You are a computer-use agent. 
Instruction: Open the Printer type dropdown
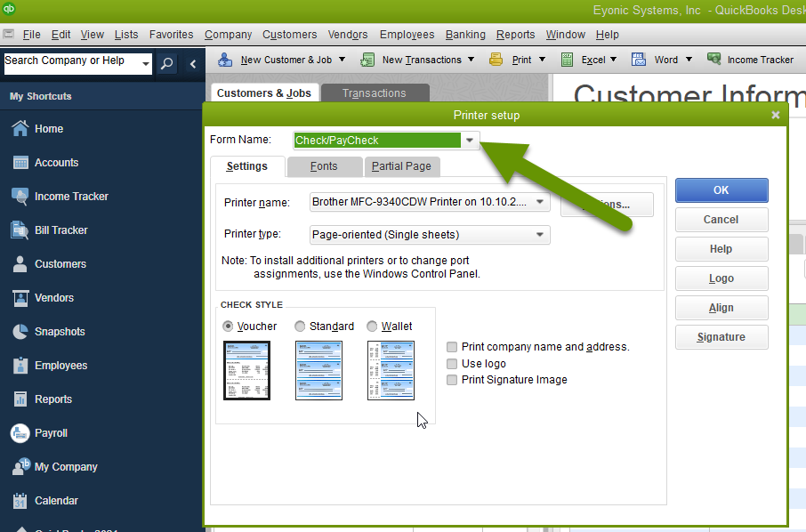point(540,235)
